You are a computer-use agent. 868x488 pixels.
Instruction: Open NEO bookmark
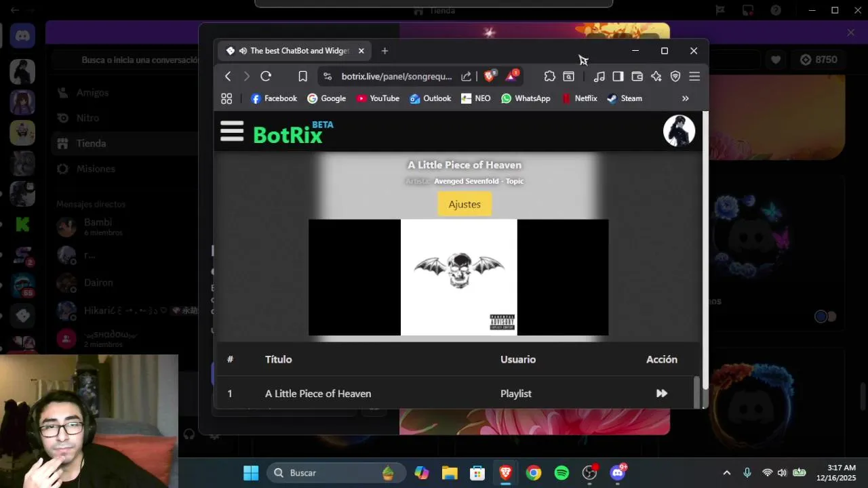pos(475,98)
